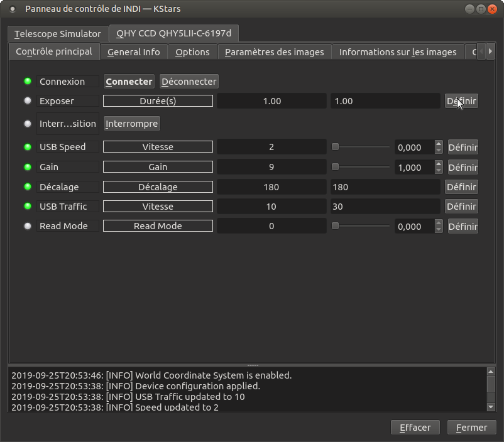Click the Gain slider handle
The width and height of the screenshot is (504, 442).
tap(335, 167)
